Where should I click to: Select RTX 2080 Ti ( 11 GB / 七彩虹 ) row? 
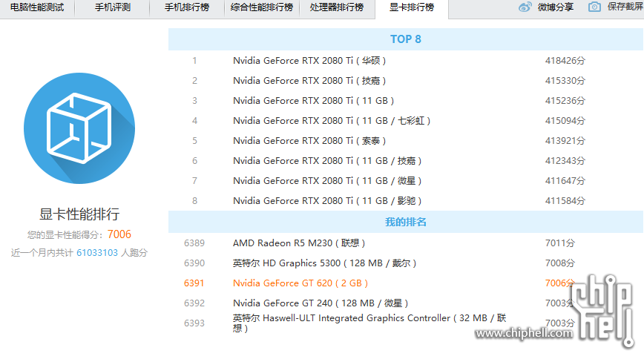pos(406,121)
